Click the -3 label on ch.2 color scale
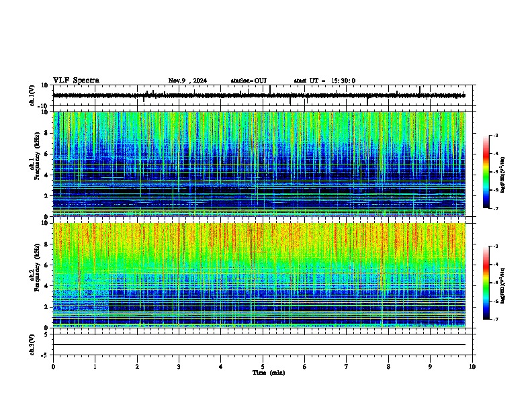The image size is (532, 411). [x=496, y=246]
